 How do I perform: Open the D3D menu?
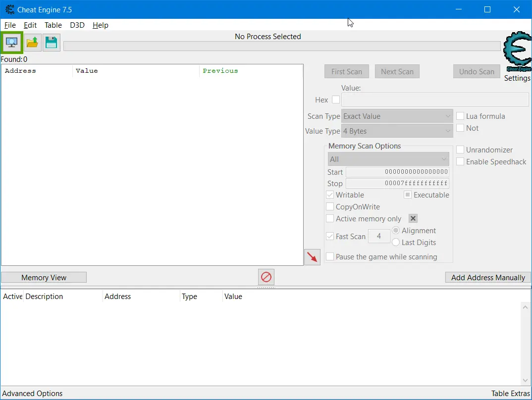click(77, 25)
